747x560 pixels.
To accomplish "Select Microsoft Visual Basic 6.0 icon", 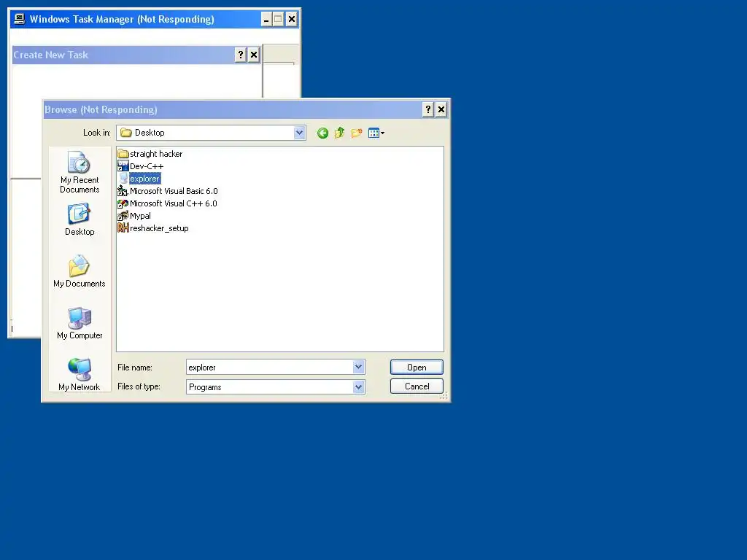I will (123, 191).
